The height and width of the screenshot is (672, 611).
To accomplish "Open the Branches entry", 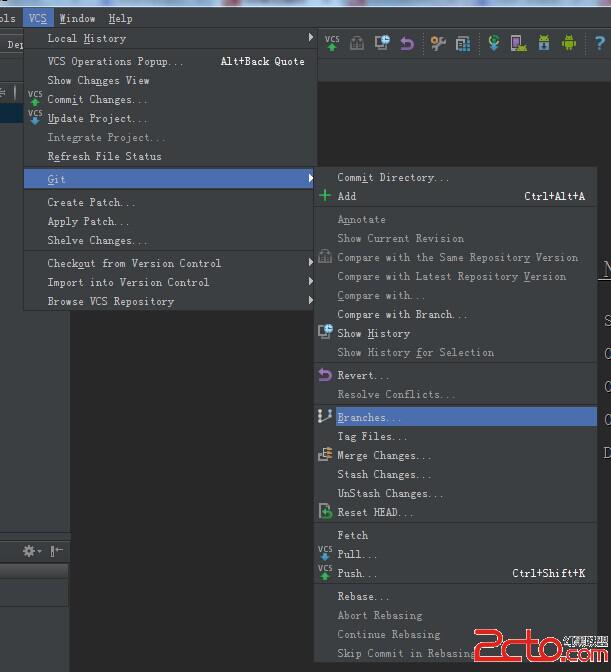I will 456,417.
